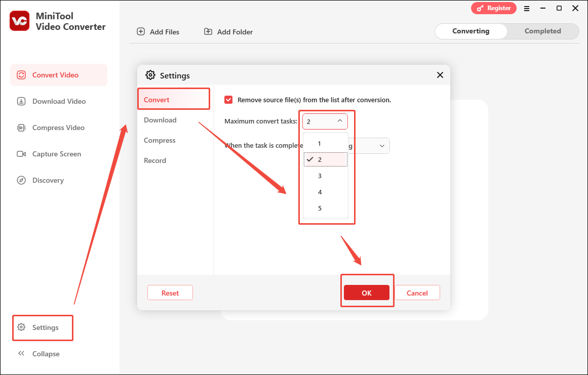Maximize the MiniTool window
Screen dimensions: 588x375
pos(559,8)
